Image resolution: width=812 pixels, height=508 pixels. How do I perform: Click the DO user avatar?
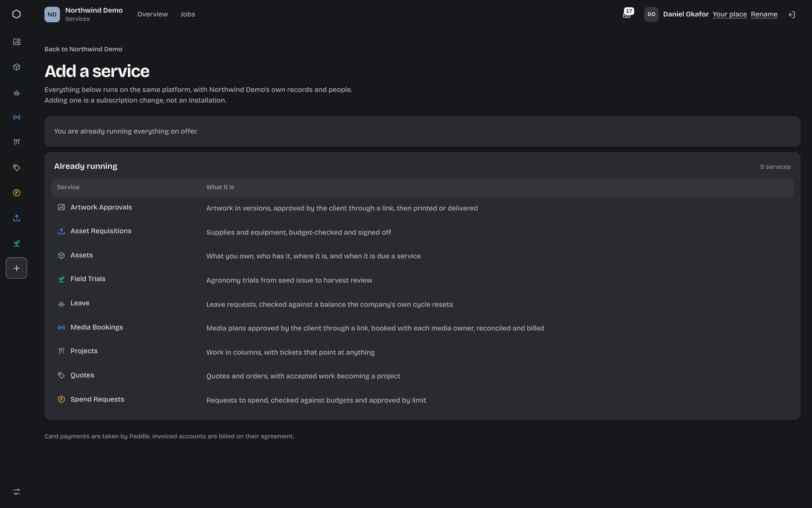coord(651,15)
